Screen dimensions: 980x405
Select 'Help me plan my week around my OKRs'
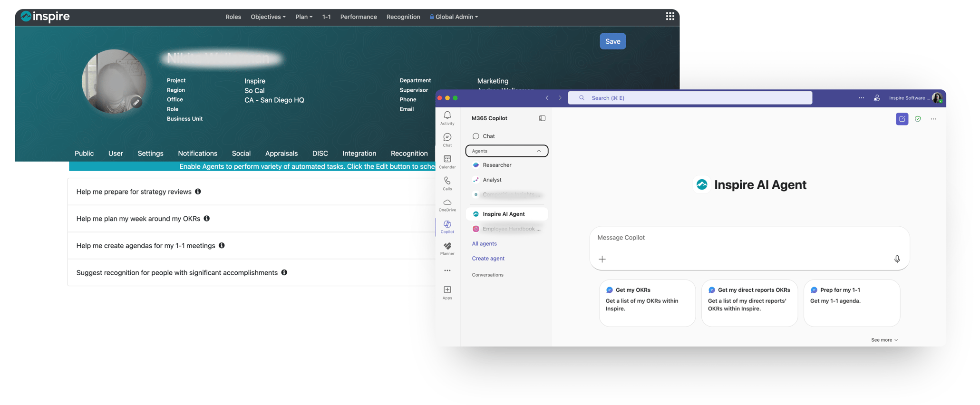[x=138, y=219]
